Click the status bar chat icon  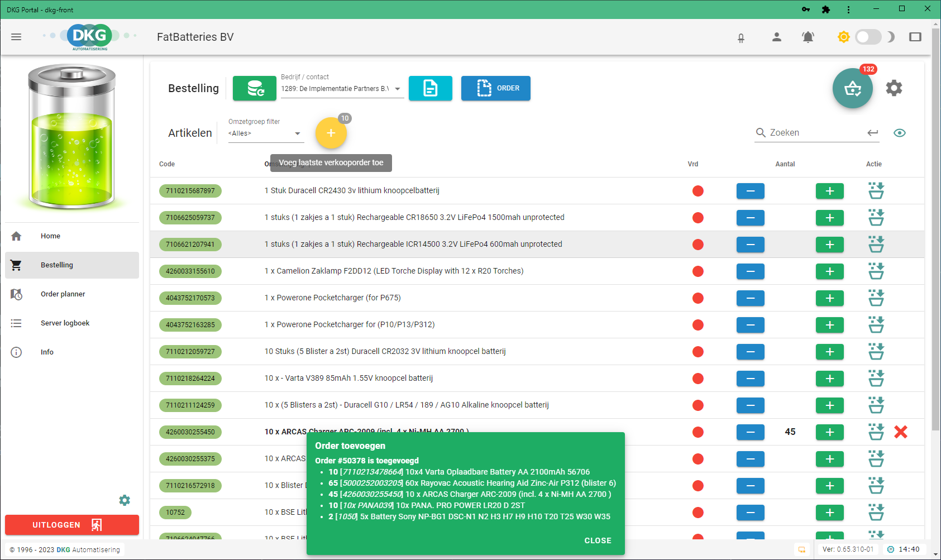(x=802, y=549)
